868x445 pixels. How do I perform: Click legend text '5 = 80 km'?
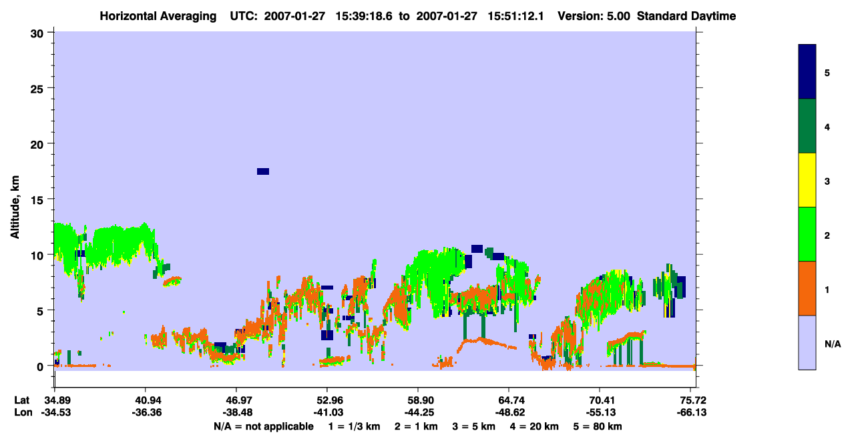point(598,426)
